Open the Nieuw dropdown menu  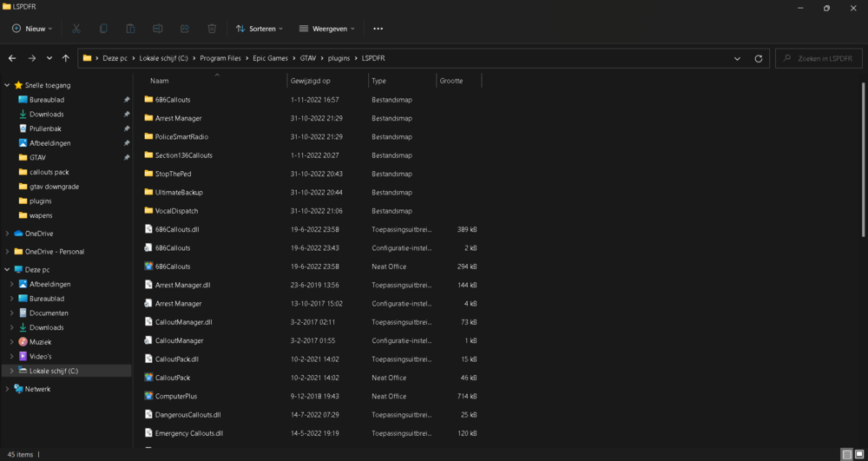tap(32, 29)
